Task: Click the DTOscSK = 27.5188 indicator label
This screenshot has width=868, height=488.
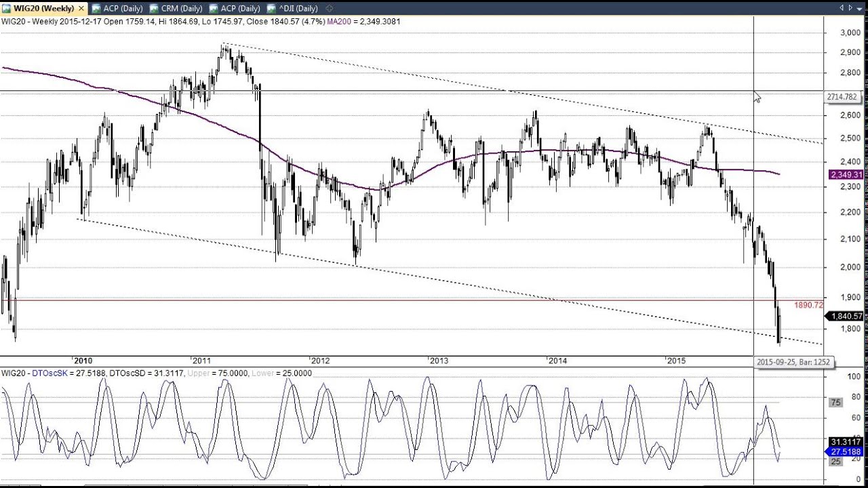Action: (x=68, y=373)
